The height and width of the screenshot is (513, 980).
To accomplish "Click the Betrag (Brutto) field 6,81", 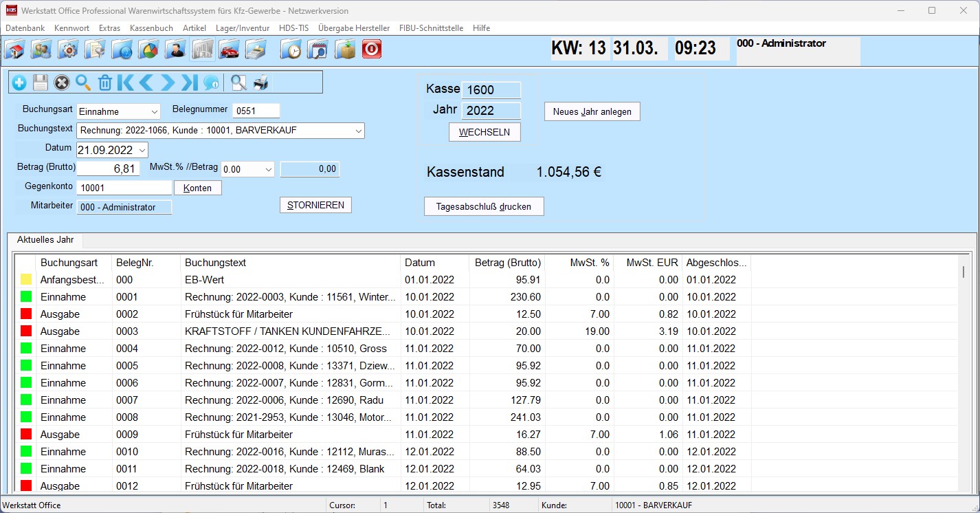I will 108,168.
